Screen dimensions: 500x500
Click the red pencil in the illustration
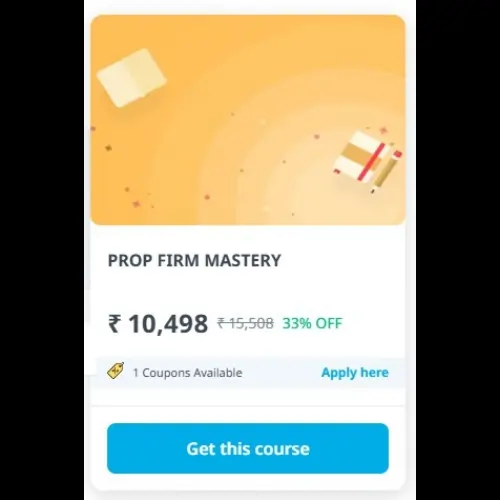(x=371, y=162)
